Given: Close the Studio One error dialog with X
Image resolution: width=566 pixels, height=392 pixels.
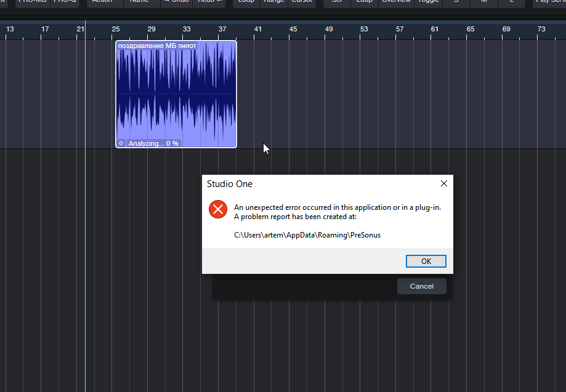Looking at the screenshot, I should coord(444,183).
